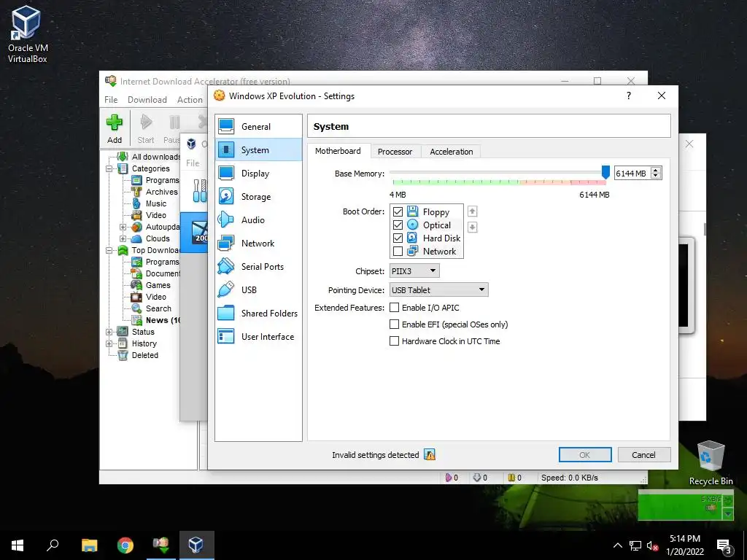Toggle Hardware Clock in UTC Time
The width and height of the screenshot is (747, 560).
tap(394, 341)
